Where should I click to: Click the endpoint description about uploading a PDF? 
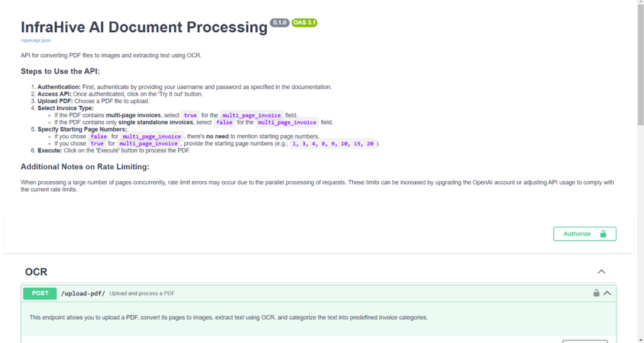click(228, 317)
